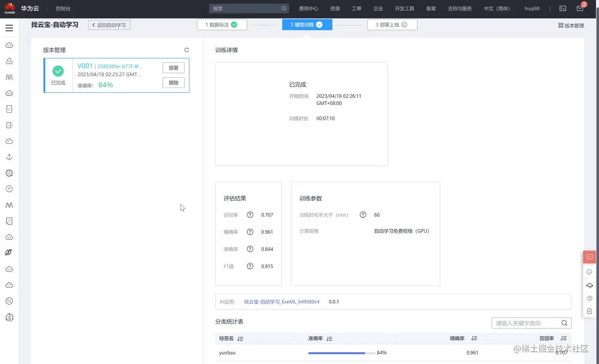Click the floating question-mark help icon
This screenshot has width=599, height=364.
pos(589,298)
